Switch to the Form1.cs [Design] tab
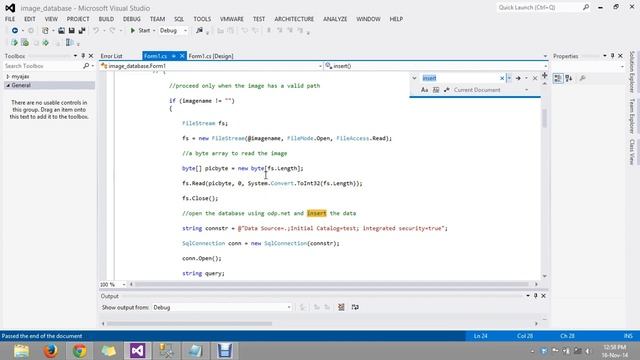The image size is (640, 360). tap(211, 56)
